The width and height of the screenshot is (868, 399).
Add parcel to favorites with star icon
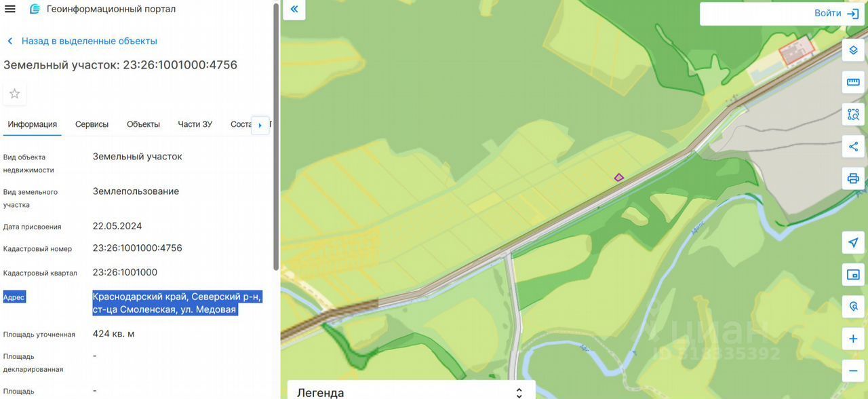coord(14,94)
